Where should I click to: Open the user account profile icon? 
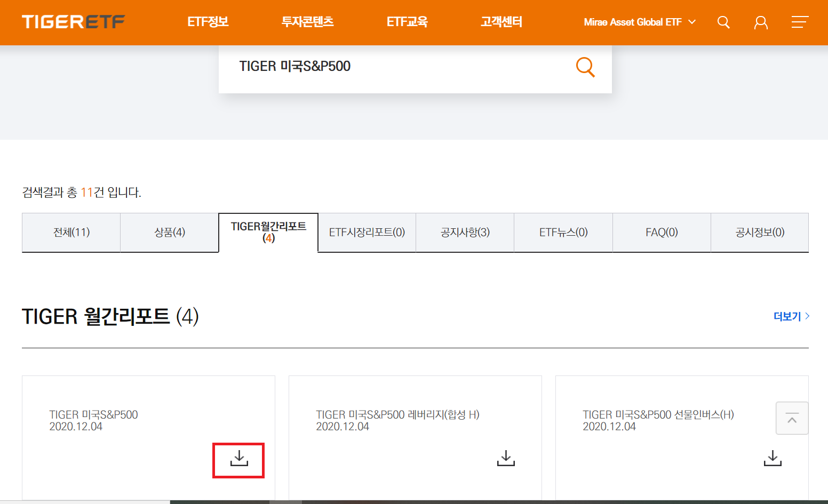(x=761, y=22)
